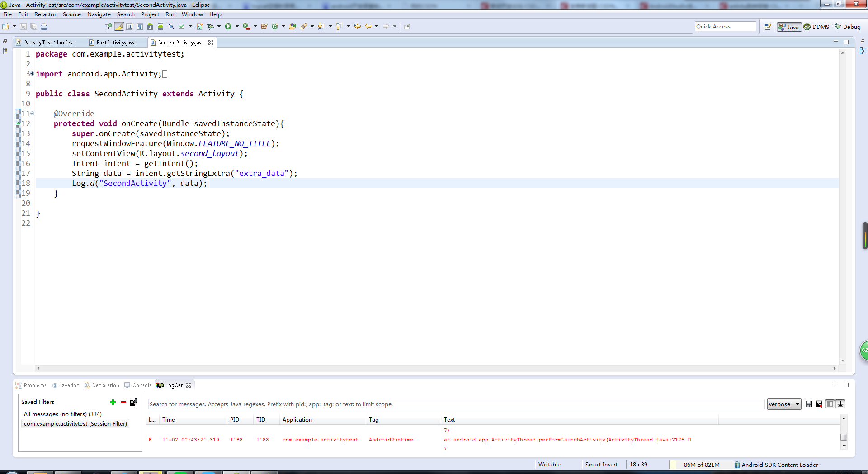Expand the folded import block on line 3
The height and width of the screenshot is (474, 868).
[32, 74]
